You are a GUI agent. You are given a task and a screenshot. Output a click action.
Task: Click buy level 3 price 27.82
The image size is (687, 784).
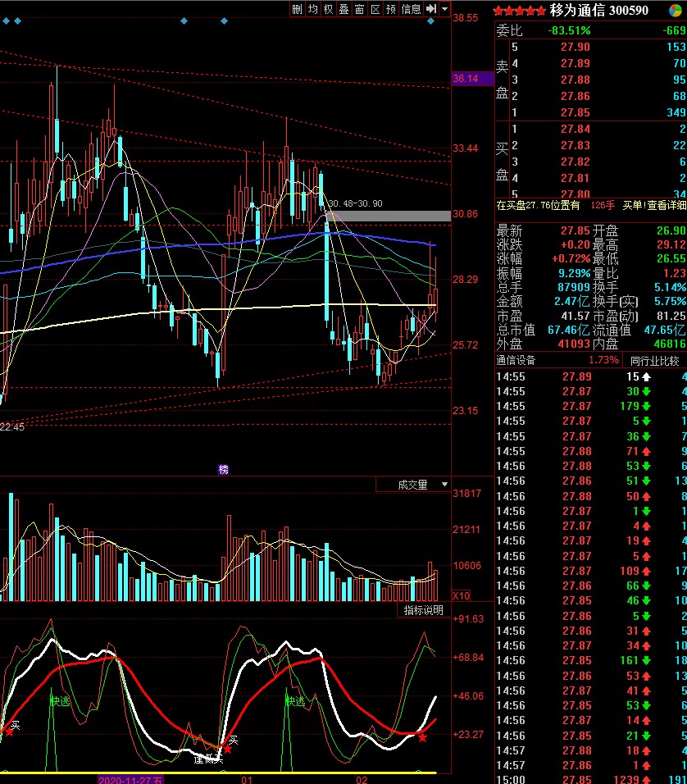pos(575,162)
